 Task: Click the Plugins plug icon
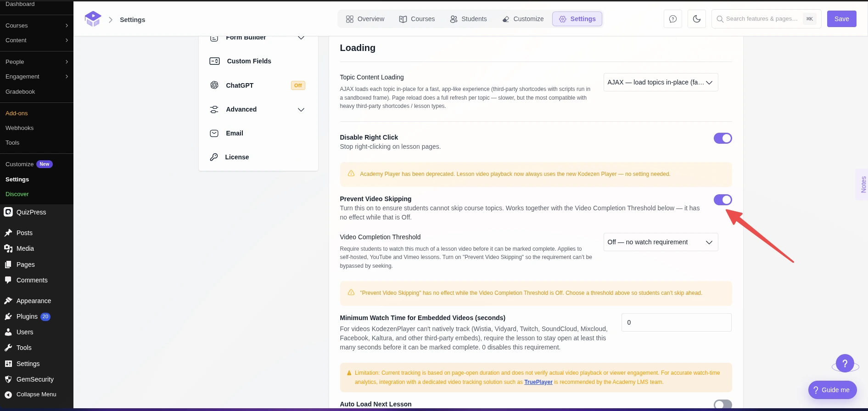(x=8, y=316)
